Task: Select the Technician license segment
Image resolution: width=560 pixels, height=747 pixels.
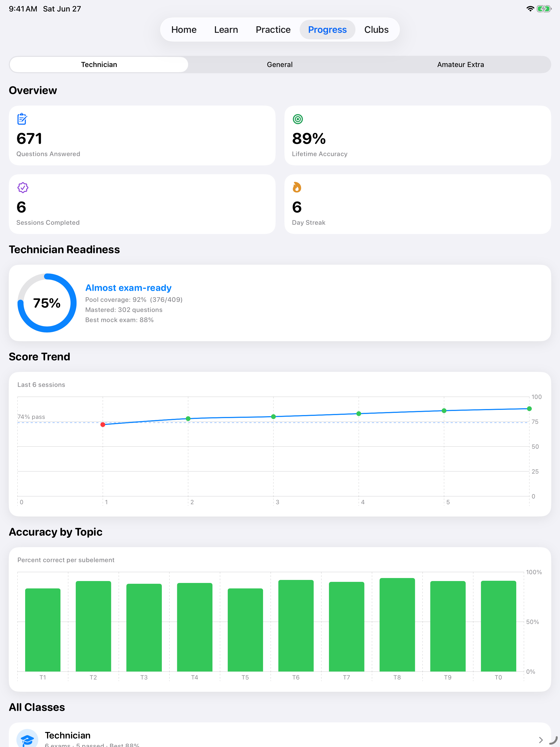Action: click(x=99, y=65)
